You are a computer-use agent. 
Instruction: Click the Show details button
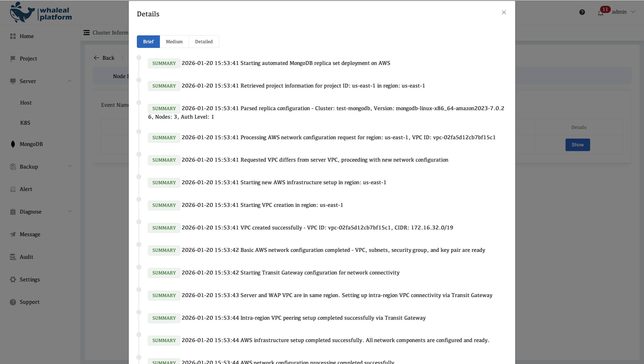point(578,145)
